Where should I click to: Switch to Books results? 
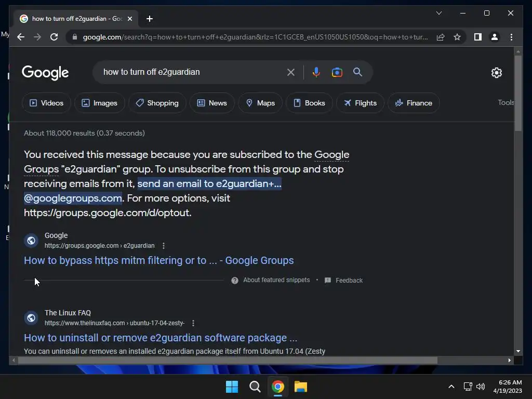click(309, 103)
